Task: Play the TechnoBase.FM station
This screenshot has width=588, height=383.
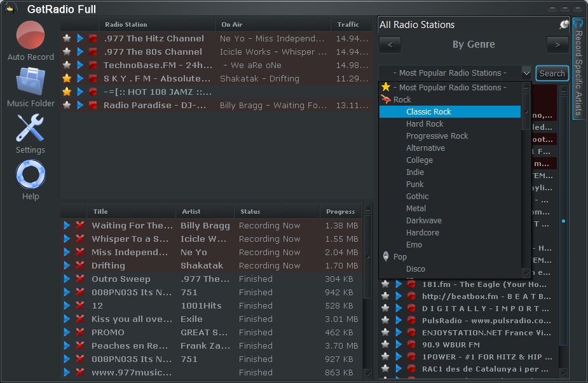Action: (80, 66)
